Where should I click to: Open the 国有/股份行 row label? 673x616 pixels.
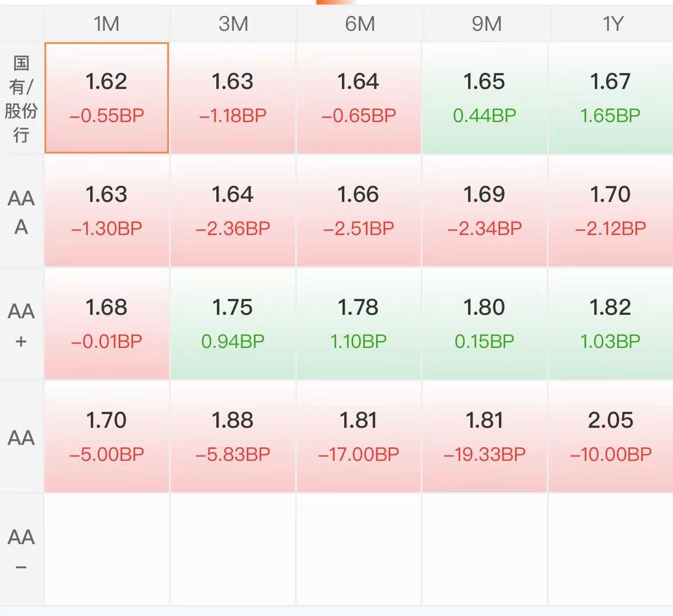point(21,99)
